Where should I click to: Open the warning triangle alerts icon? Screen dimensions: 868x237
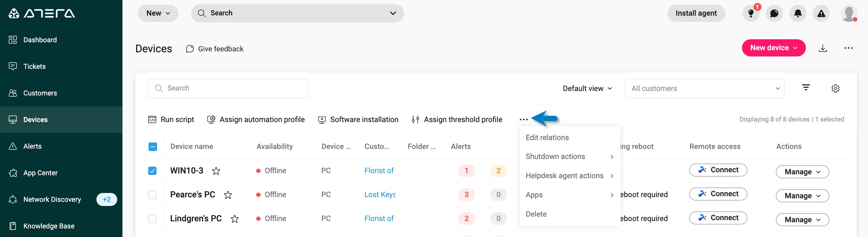(x=821, y=13)
